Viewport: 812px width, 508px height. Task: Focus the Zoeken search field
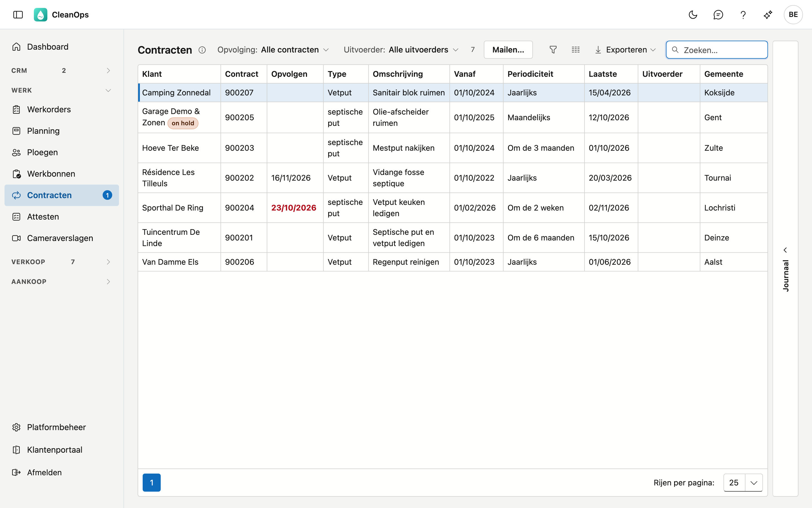717,50
